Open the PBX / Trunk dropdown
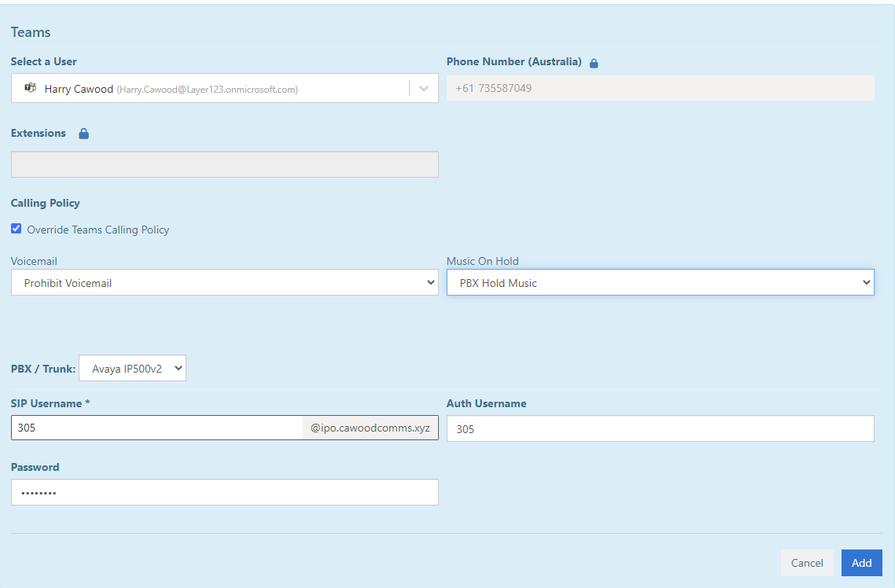This screenshot has height=588, width=895. pyautogui.click(x=132, y=369)
